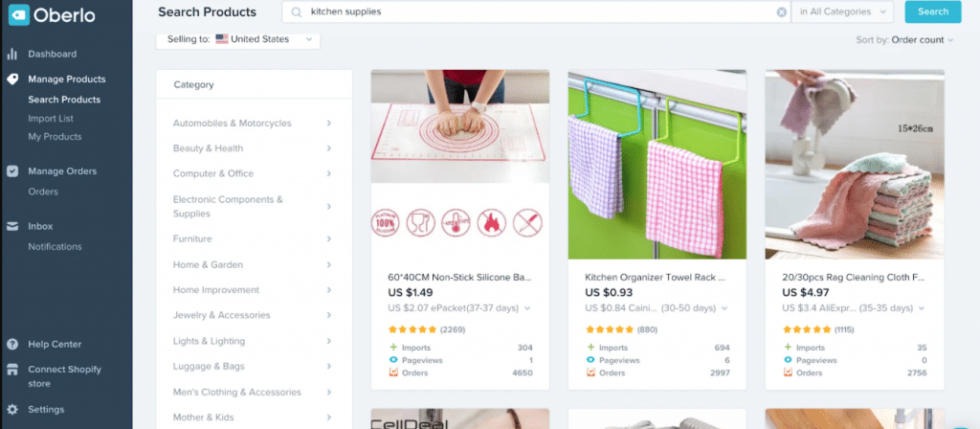This screenshot has width=980, height=429.
Task: Click the US $4.97 price text
Action: click(806, 292)
